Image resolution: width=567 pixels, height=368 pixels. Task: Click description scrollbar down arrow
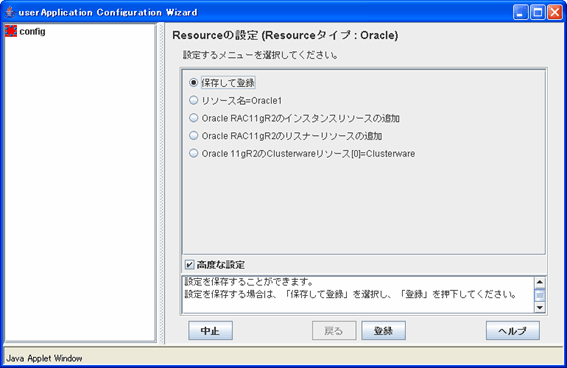click(540, 307)
